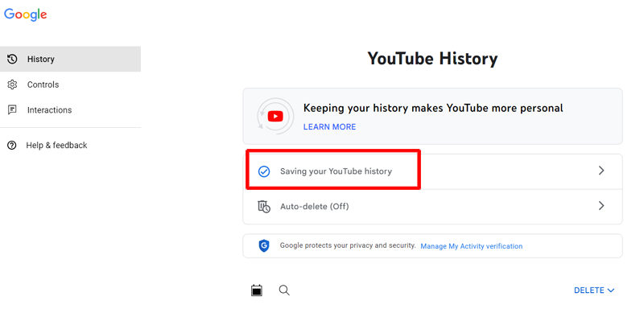Follow the LEARN MORE link
Viewport: 644px width, 313px height.
click(x=329, y=127)
